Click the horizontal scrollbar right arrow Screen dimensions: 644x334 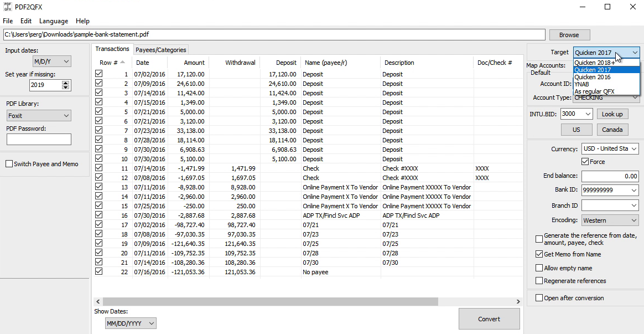[518, 301]
